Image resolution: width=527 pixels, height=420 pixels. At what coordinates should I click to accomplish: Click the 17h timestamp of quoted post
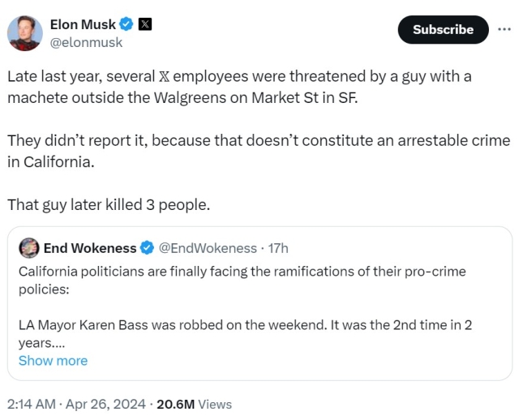[x=278, y=248]
